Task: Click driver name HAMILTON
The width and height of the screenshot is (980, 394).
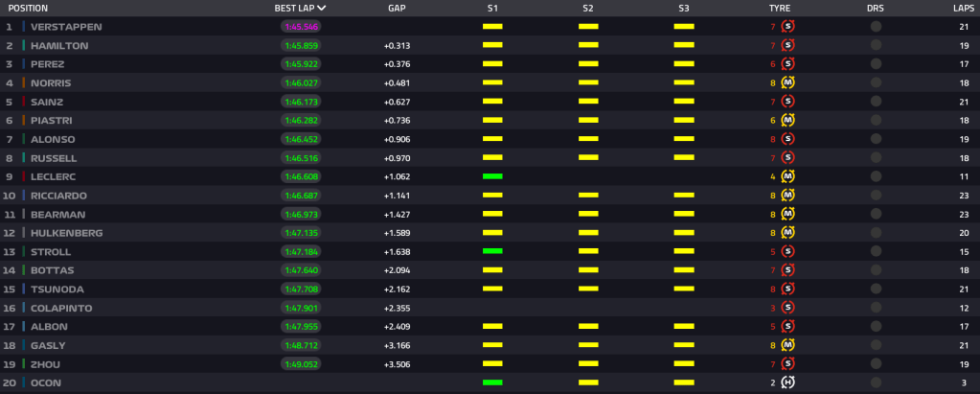Action: pos(59,46)
